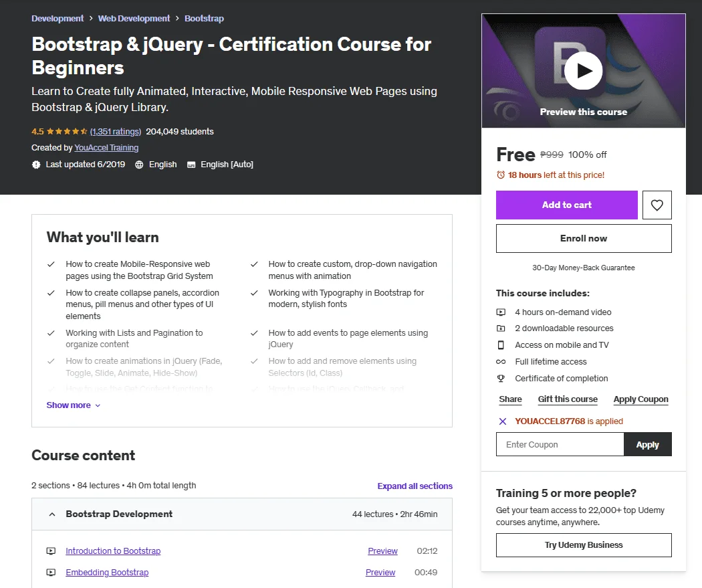Click the alarm clock icon by 18 hours
Image resolution: width=702 pixels, height=588 pixels.
click(x=501, y=175)
